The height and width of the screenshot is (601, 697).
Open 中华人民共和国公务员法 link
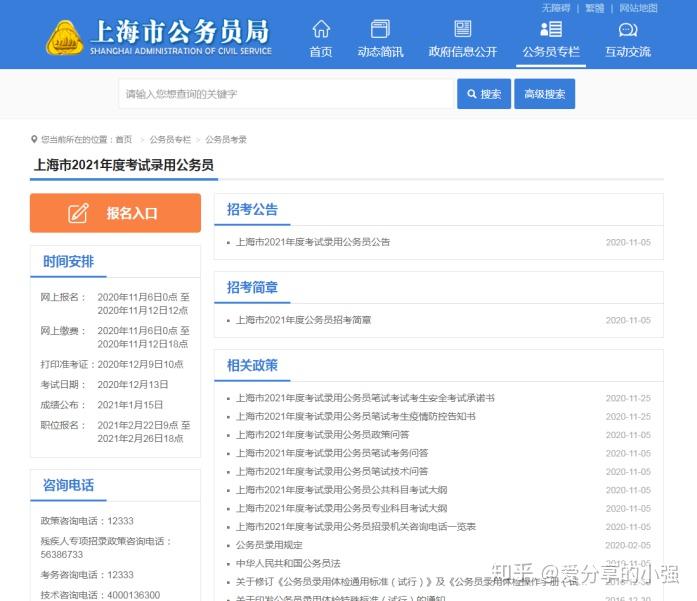[x=288, y=564]
